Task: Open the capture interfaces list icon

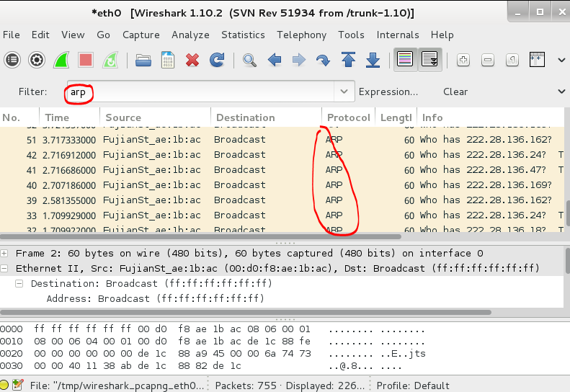Action: coord(12,60)
